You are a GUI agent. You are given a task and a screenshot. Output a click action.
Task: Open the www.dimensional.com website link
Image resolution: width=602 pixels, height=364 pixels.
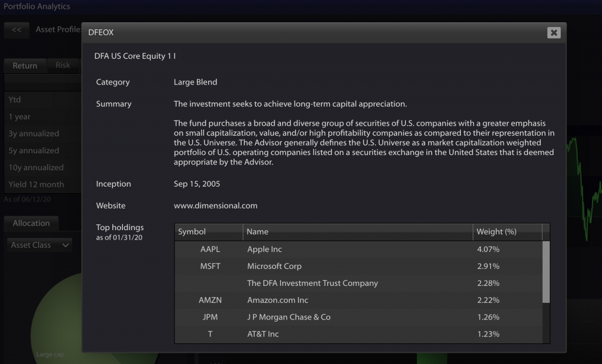pos(215,205)
